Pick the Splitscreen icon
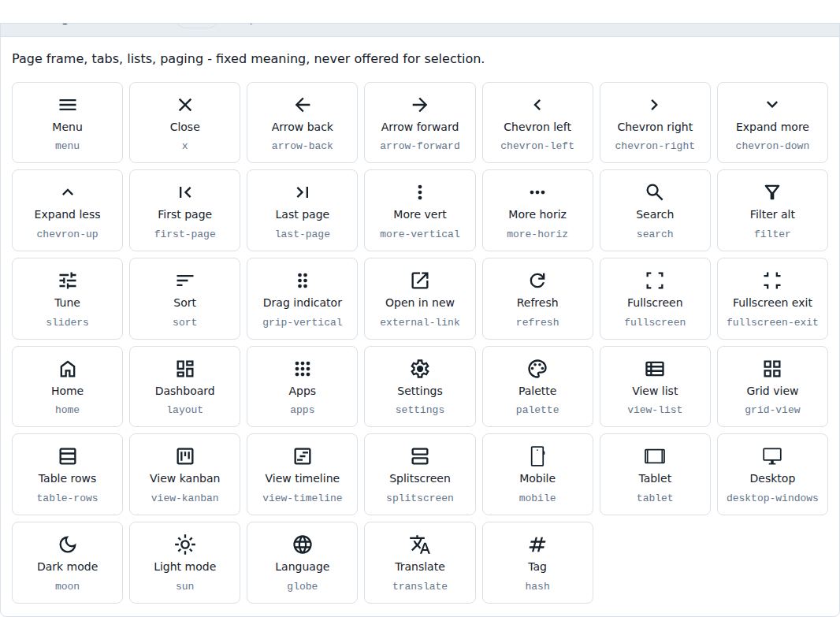840x617 pixels. (420, 456)
